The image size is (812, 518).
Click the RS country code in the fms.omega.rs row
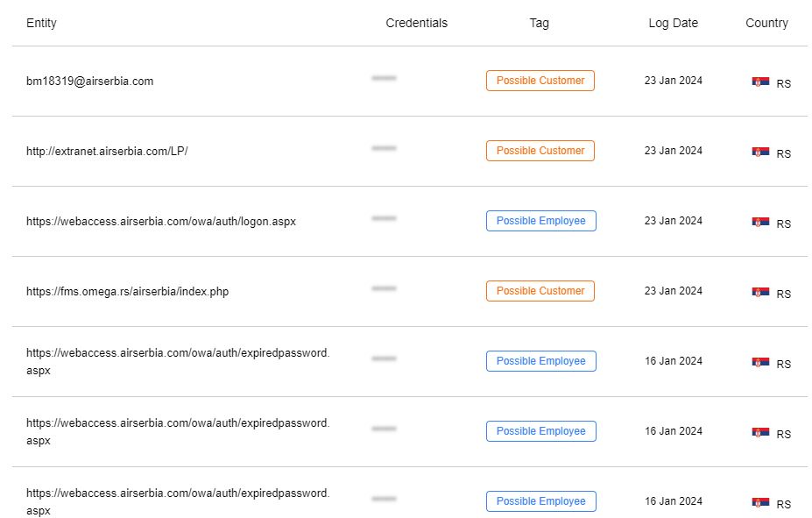pos(783,294)
